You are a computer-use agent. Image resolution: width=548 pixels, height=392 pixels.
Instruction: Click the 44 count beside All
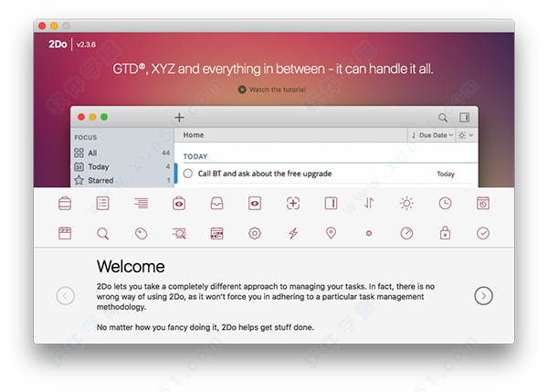pyautogui.click(x=166, y=153)
